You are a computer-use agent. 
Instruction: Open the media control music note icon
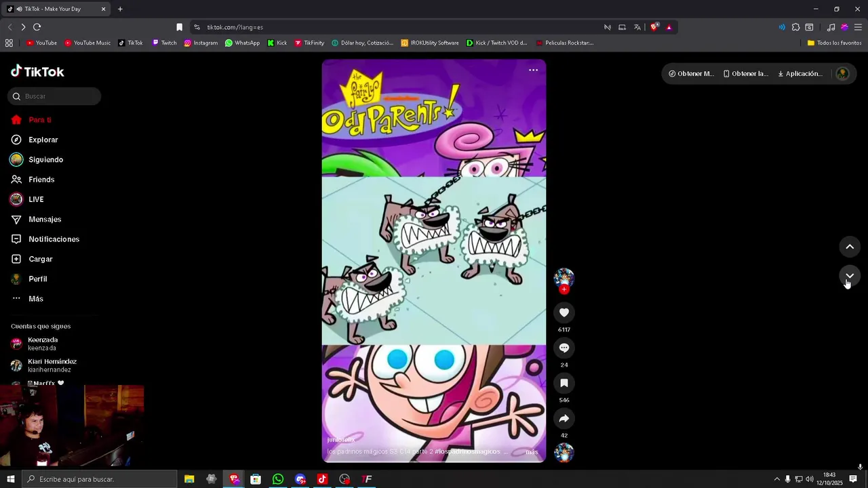(831, 27)
